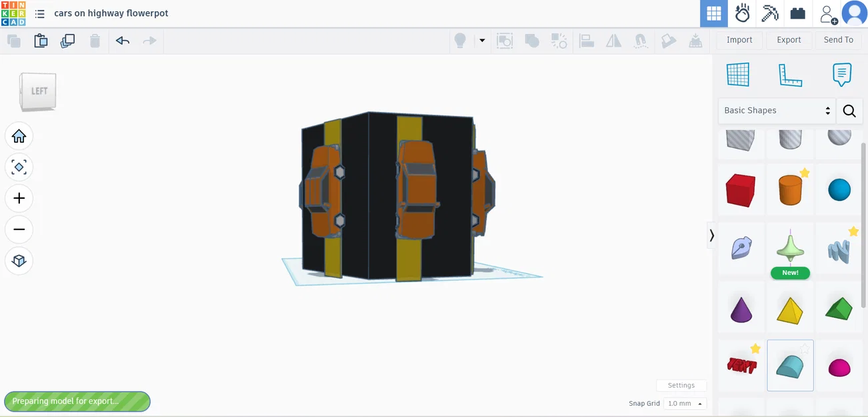Switch to Brick view with the Lego icon
Viewport: 868px width, 417px height.
[x=797, y=13]
